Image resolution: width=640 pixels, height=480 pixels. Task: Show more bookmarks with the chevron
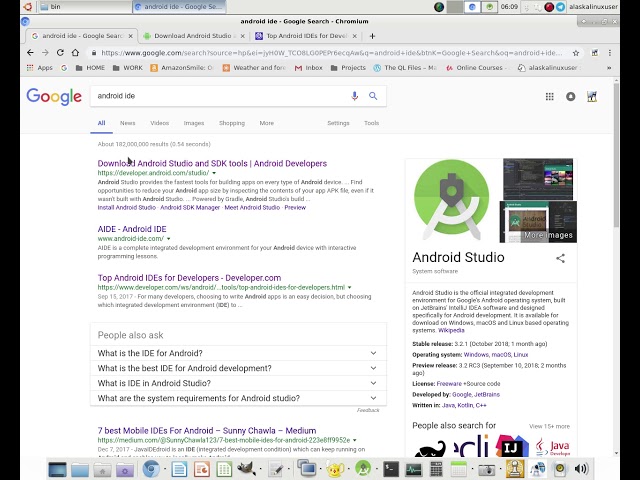click(x=609, y=68)
